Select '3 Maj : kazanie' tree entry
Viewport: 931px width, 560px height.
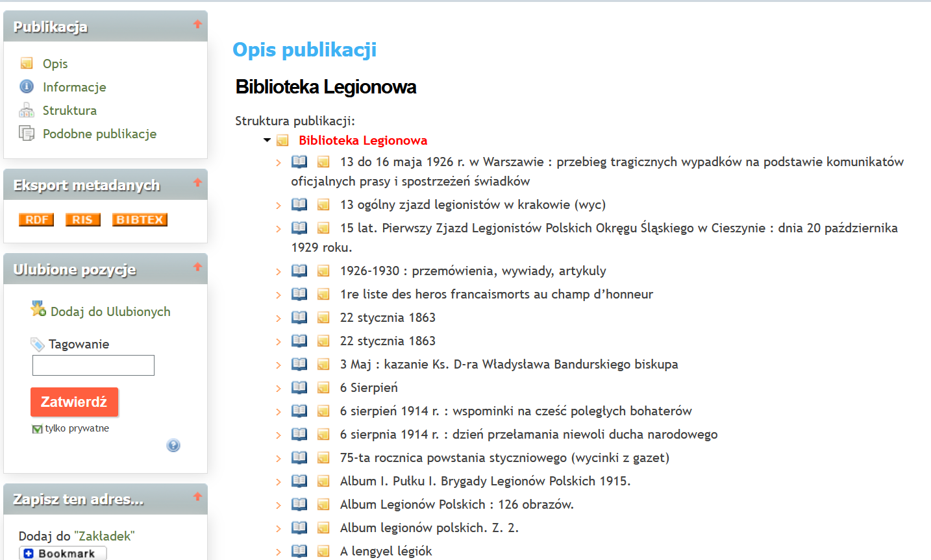(508, 364)
